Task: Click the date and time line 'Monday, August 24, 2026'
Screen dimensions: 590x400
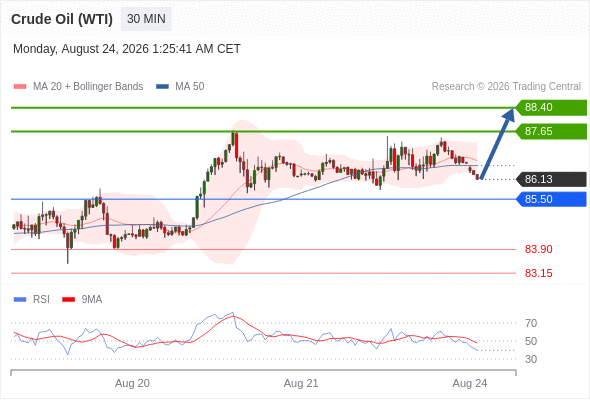Action: point(126,49)
